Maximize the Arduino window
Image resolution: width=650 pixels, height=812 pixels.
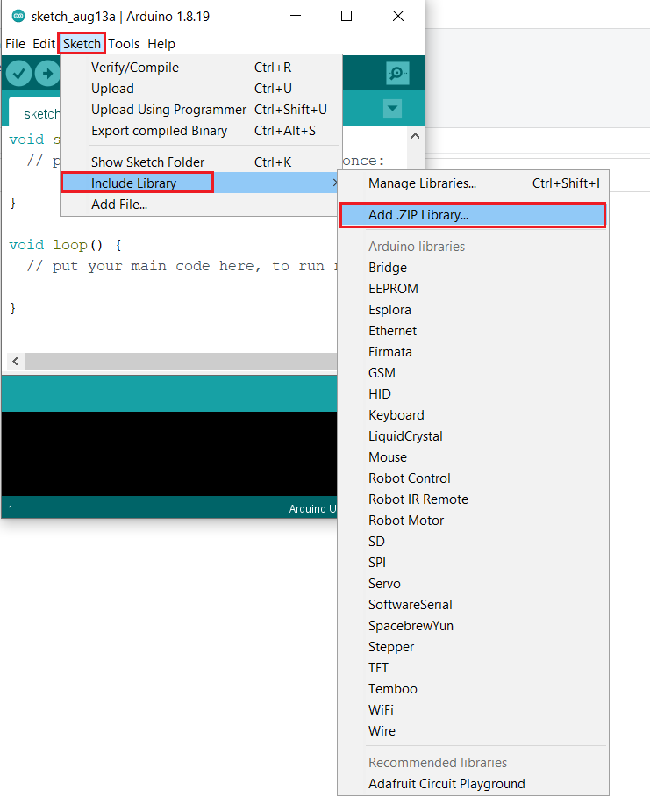click(346, 16)
